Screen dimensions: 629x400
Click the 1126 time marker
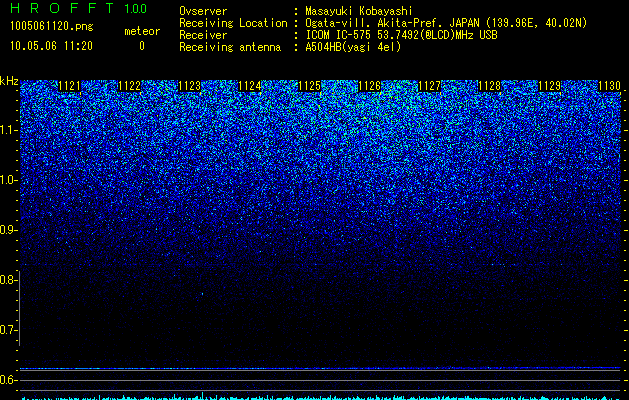(x=369, y=86)
